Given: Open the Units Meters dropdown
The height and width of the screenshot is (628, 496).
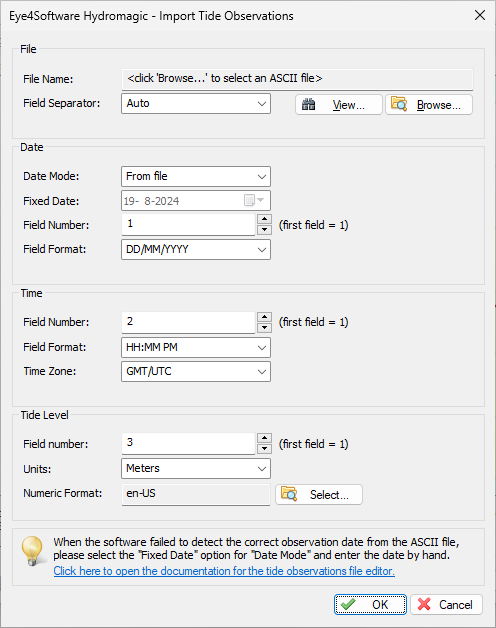Looking at the screenshot, I should tap(196, 469).
